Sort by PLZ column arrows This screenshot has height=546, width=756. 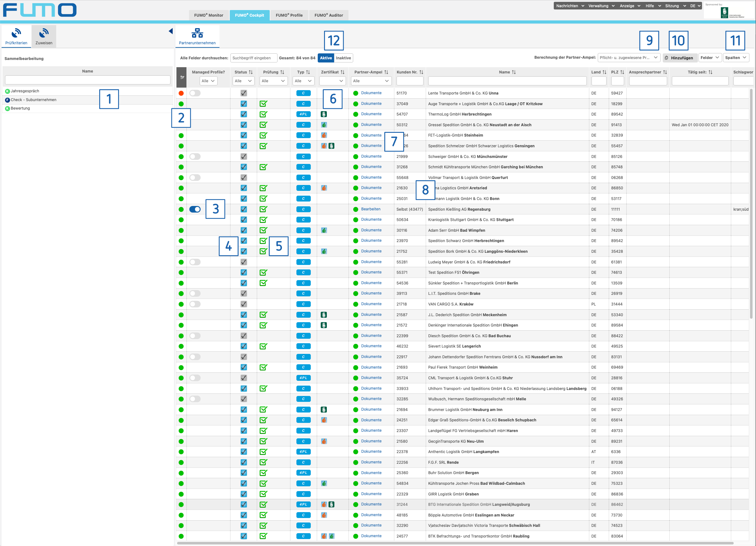point(622,72)
